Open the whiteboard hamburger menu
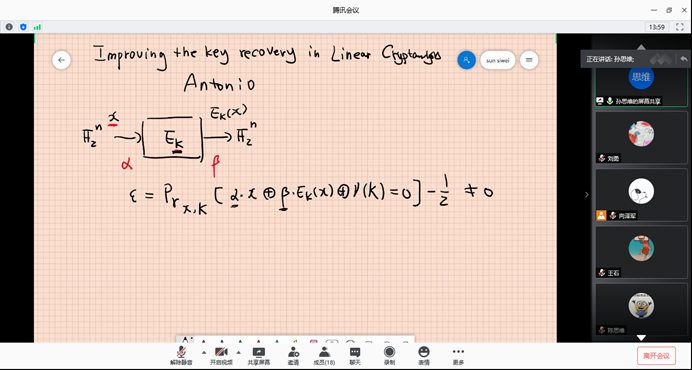692x370 pixels. (x=529, y=60)
